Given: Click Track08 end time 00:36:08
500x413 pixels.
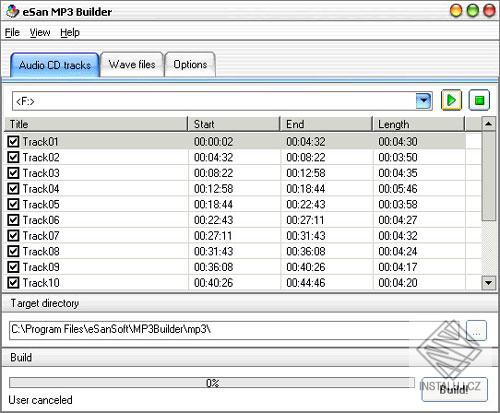Looking at the screenshot, I should click(306, 251).
